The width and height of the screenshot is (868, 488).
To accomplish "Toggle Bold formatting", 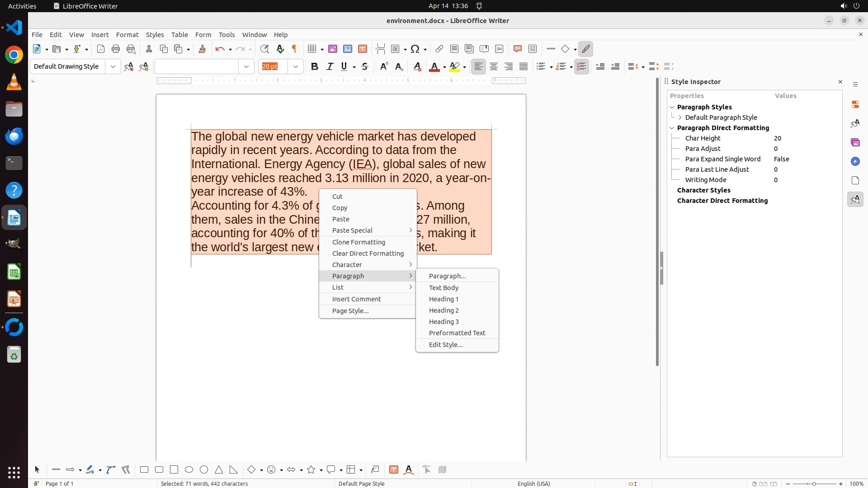I will pos(315,67).
